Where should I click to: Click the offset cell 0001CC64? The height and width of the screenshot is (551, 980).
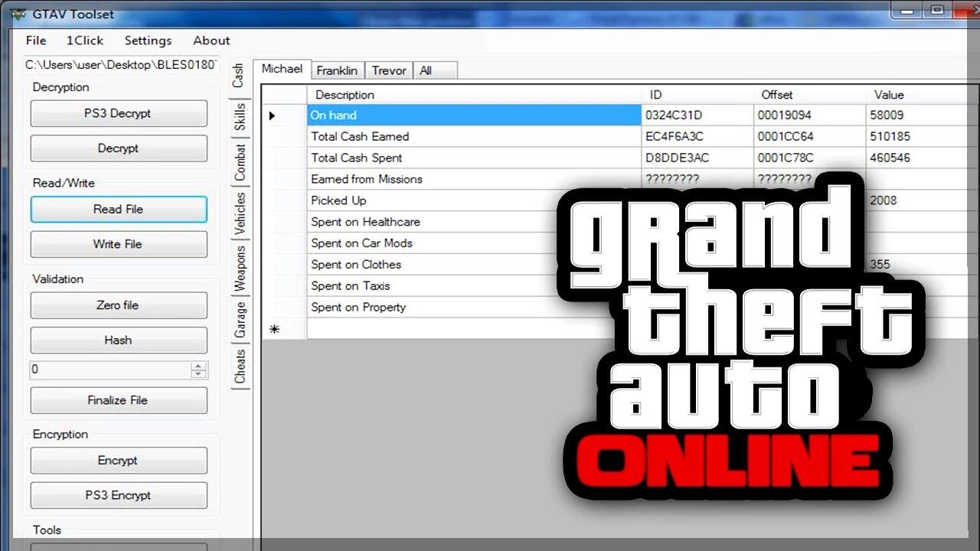click(809, 137)
